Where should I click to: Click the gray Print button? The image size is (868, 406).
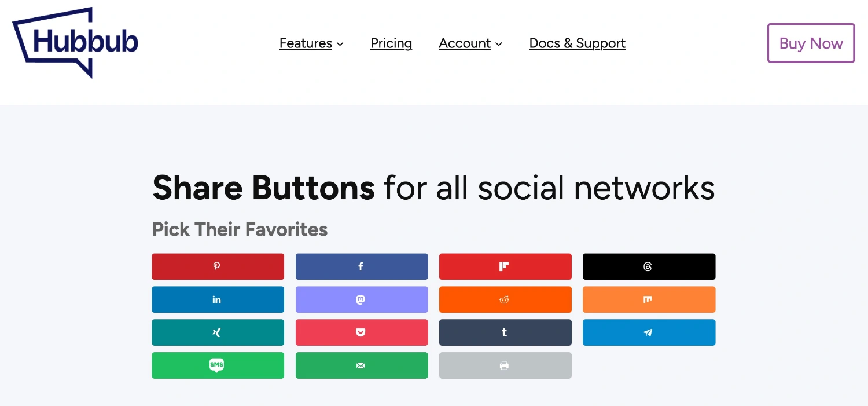coord(505,365)
